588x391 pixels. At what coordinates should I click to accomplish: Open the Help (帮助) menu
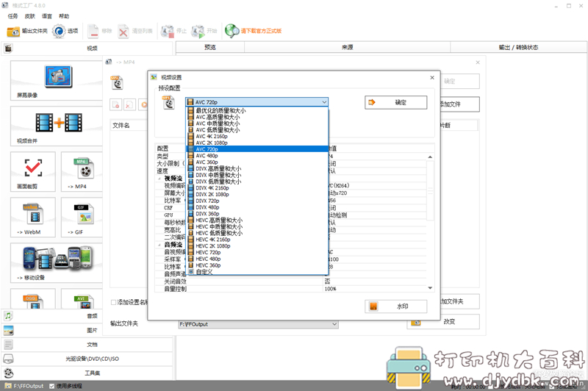(x=64, y=16)
